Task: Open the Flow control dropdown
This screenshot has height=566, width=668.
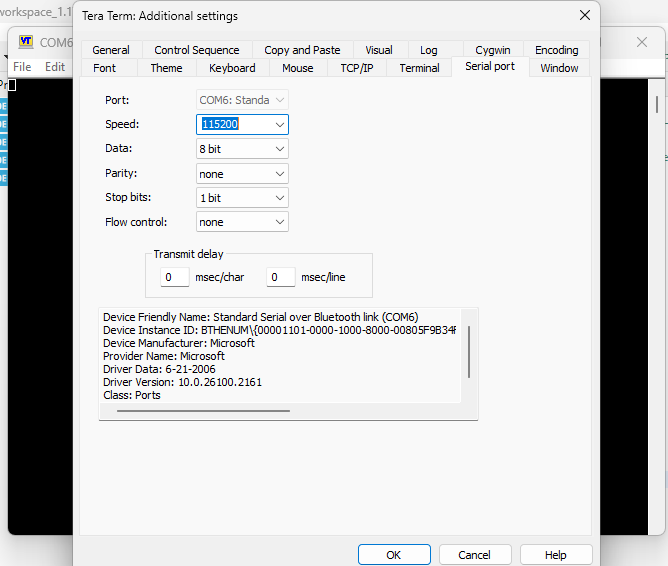Action: [x=242, y=222]
